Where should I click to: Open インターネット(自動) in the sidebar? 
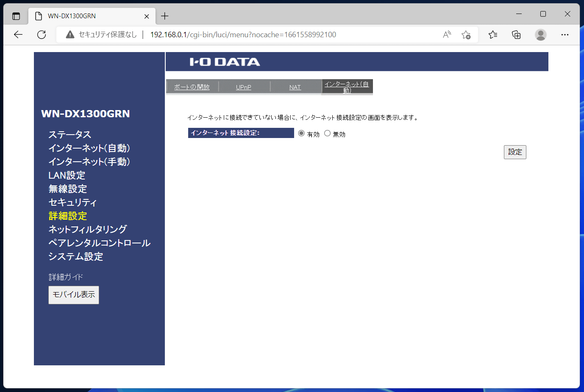point(89,148)
